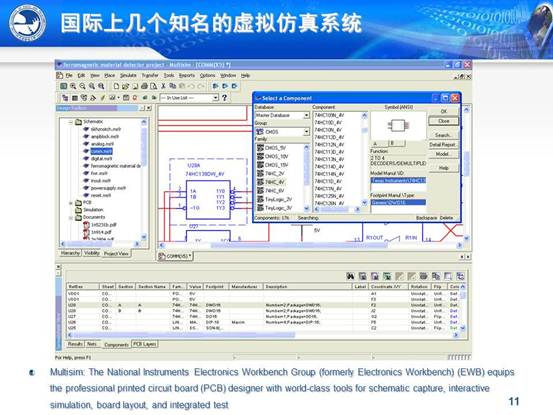The height and width of the screenshot is (415, 553).
Task: Click the Detail Report button
Action: point(442,145)
